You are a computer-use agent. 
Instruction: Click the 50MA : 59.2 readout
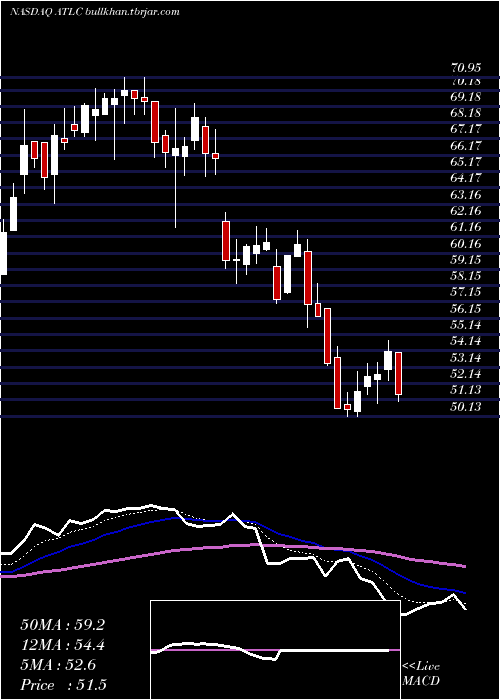62,625
